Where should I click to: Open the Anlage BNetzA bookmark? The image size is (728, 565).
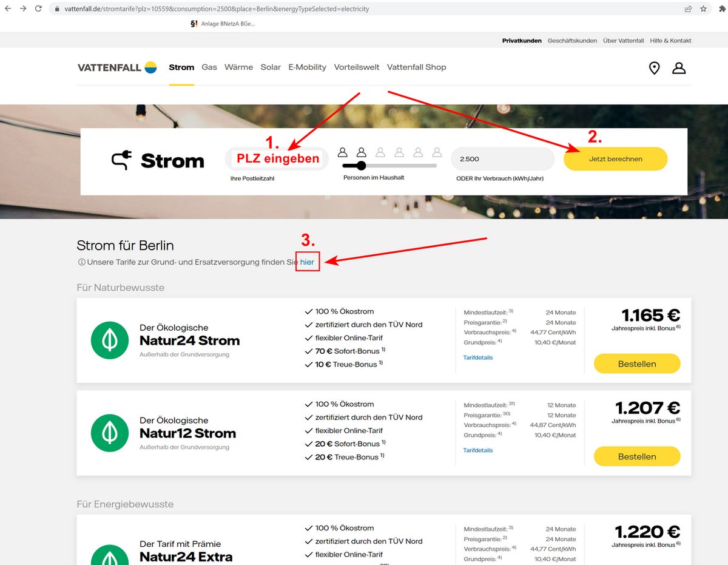pyautogui.click(x=223, y=24)
